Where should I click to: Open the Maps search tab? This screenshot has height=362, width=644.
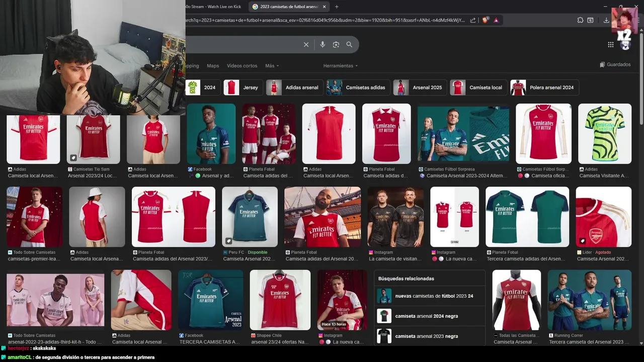pos(213,66)
